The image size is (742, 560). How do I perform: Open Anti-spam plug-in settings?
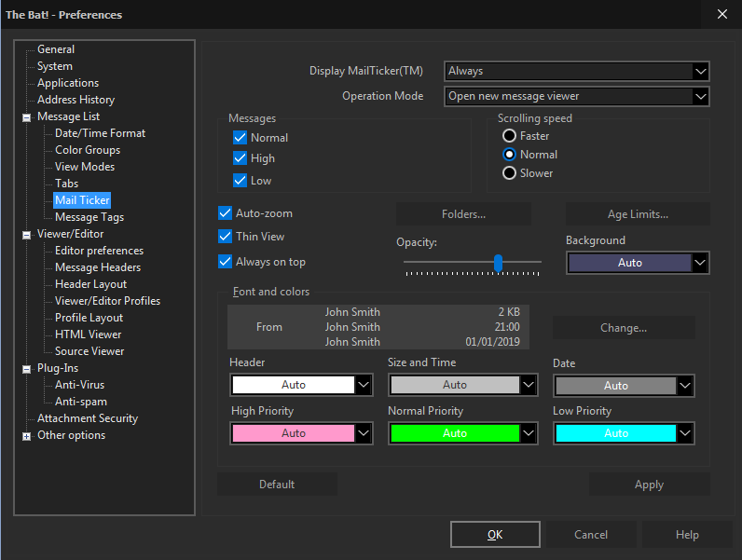pyautogui.click(x=81, y=402)
